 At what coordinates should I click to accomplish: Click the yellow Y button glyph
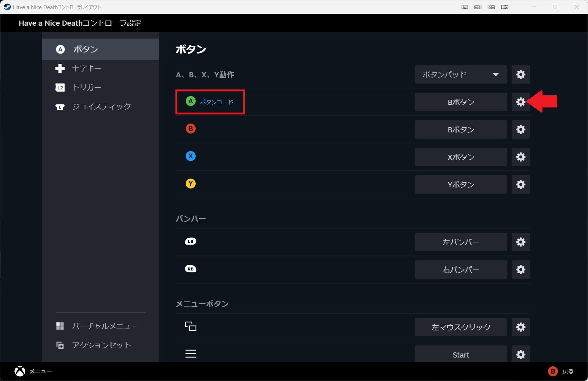pos(190,184)
